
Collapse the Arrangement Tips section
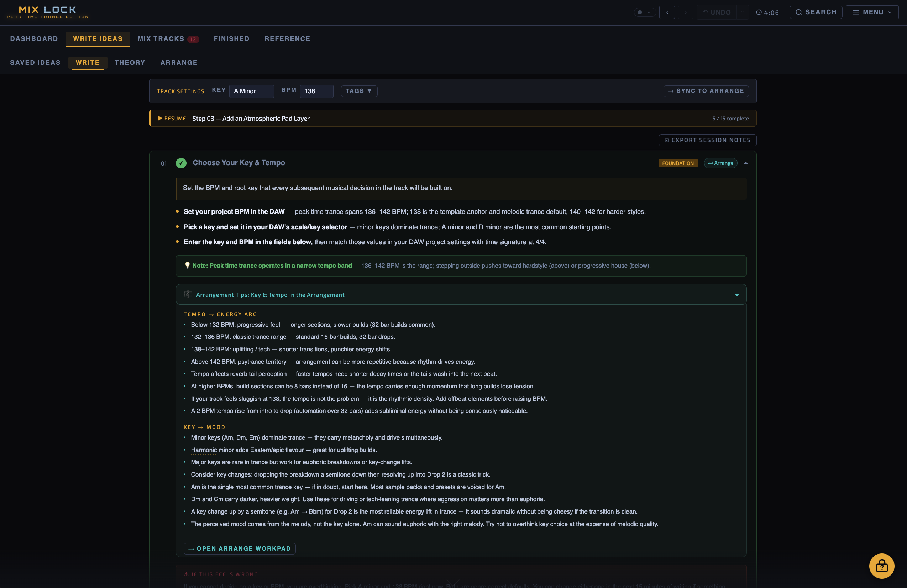(736, 295)
